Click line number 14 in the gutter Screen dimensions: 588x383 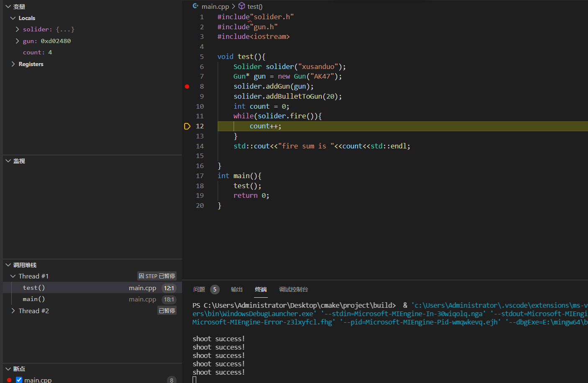(x=200, y=146)
